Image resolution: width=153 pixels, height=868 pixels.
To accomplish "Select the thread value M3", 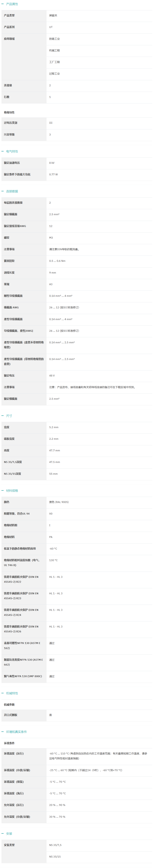I will (x=51, y=238).
